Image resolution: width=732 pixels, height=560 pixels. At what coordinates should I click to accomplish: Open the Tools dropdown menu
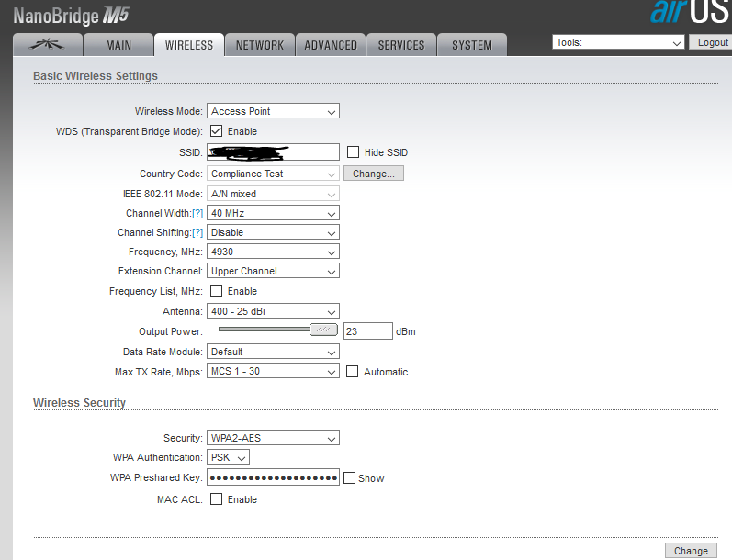pos(618,42)
